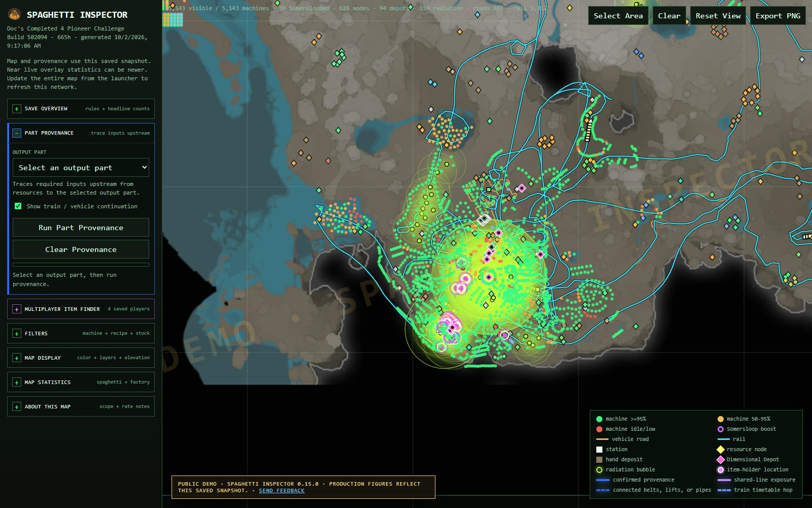This screenshot has height=508, width=812.
Task: Click the green machine >=95% legend swatch
Action: point(599,419)
